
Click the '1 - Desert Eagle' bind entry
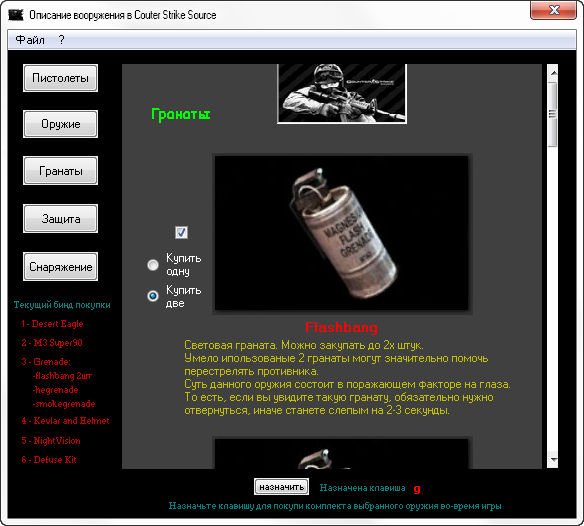pyautogui.click(x=52, y=324)
